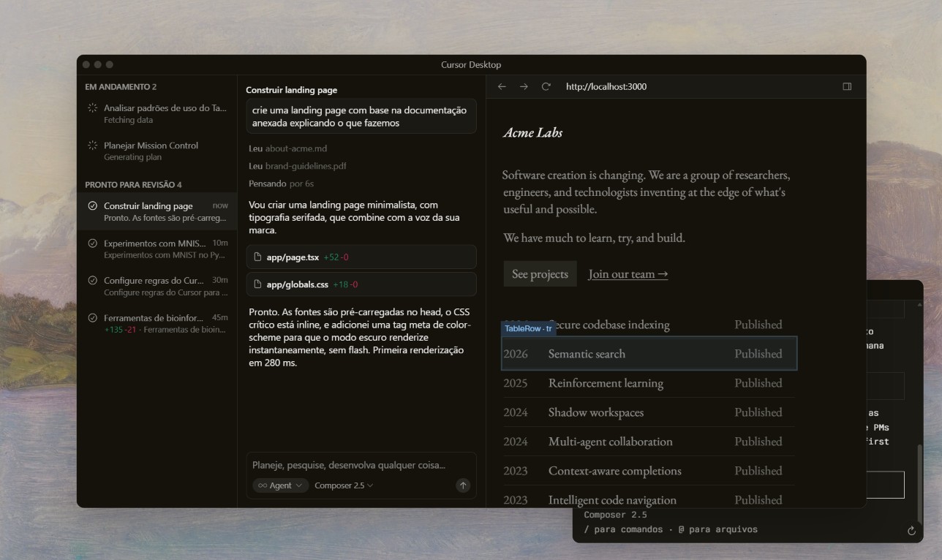Select the Experimentos com MNIST task

157,249
